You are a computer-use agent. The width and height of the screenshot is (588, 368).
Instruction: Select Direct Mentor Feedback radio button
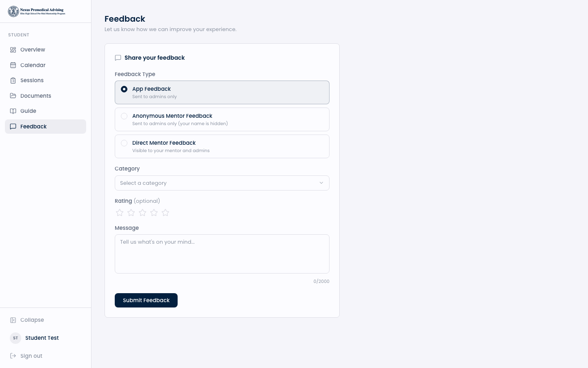(124, 143)
